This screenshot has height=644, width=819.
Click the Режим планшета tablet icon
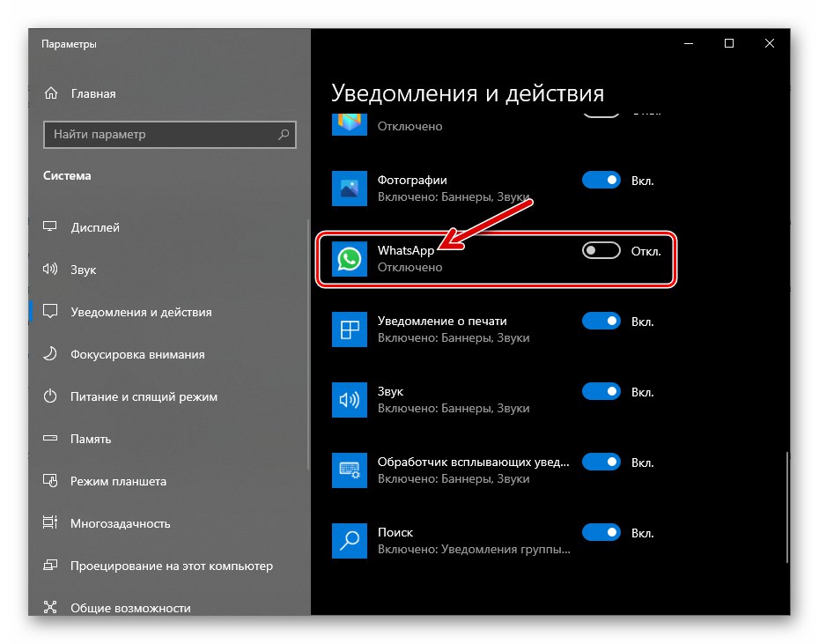coord(50,480)
